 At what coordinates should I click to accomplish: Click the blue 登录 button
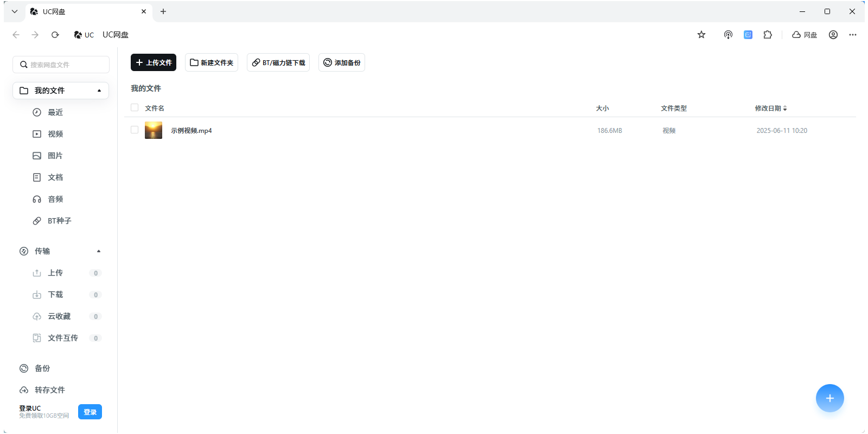90,412
